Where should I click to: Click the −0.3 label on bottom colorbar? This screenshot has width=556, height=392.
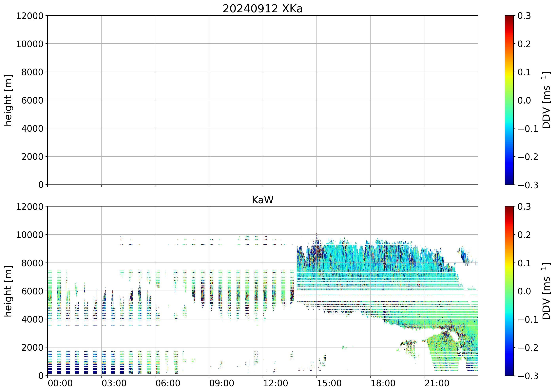[528, 376]
